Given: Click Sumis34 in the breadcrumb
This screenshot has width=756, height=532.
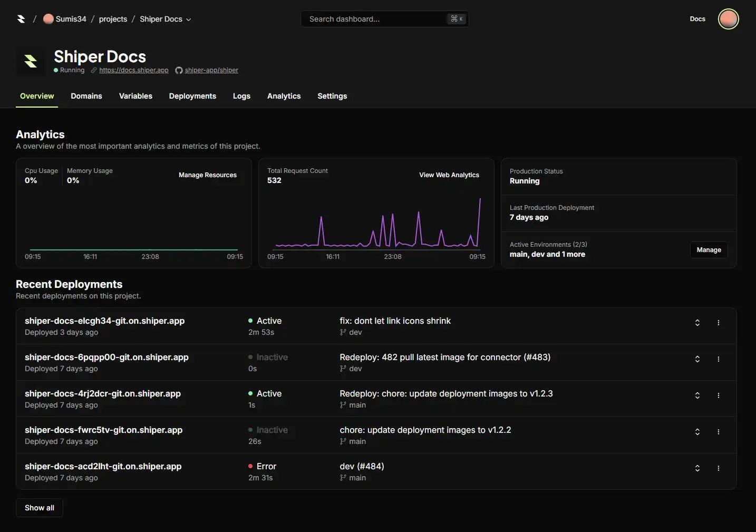Looking at the screenshot, I should (71, 19).
